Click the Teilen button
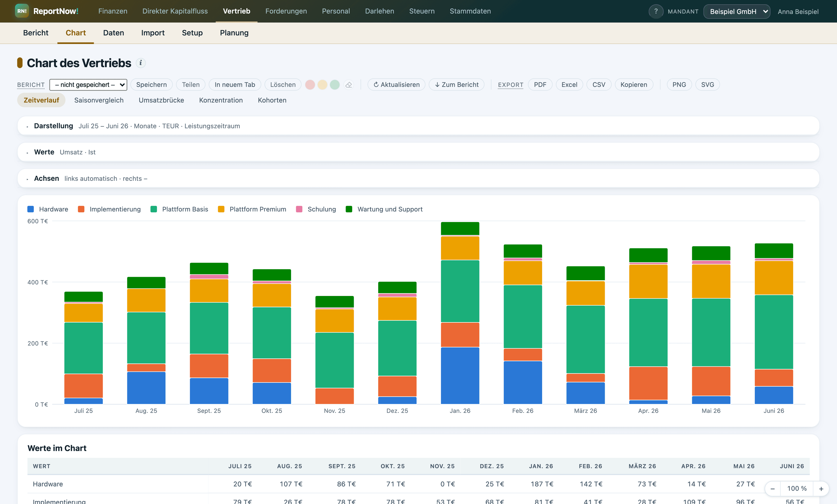Screen dimensions: 837x504 pos(191,85)
